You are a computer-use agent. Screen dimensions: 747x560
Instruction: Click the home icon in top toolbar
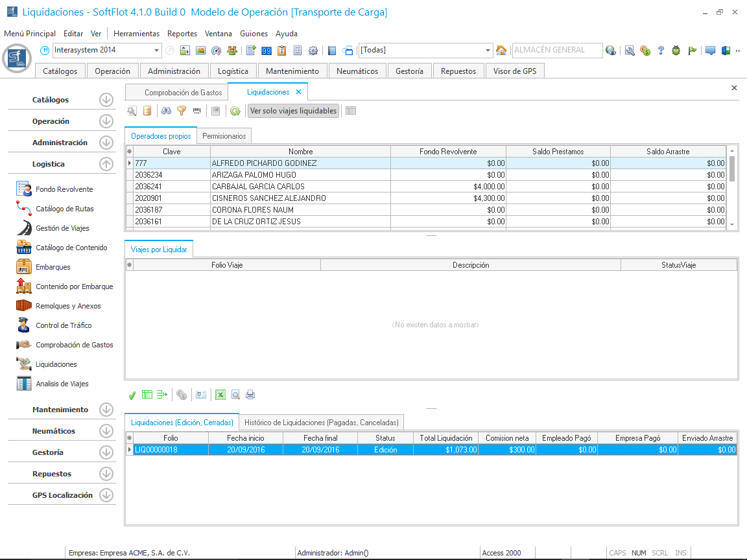coord(501,51)
